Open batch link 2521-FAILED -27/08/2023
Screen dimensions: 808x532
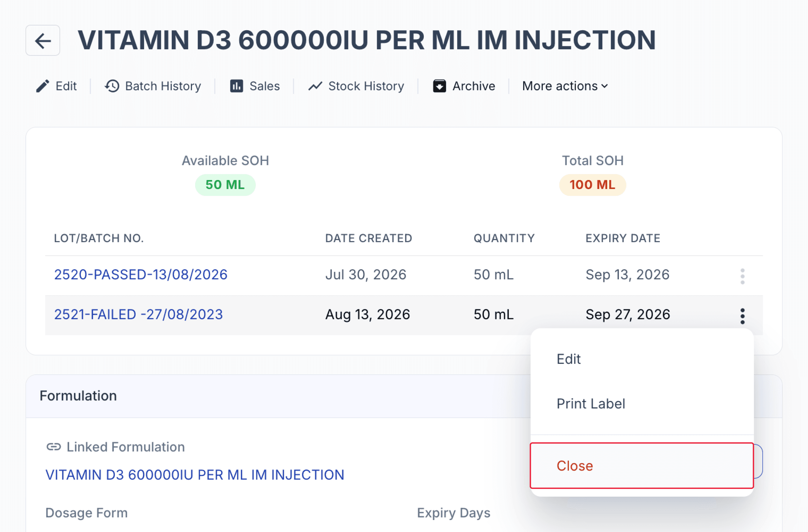click(139, 315)
